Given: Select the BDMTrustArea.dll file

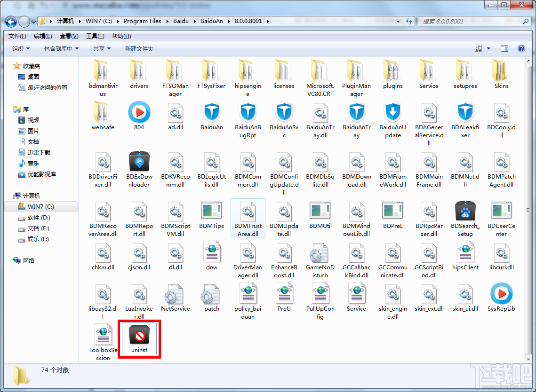Looking at the screenshot, I should coord(248,219).
